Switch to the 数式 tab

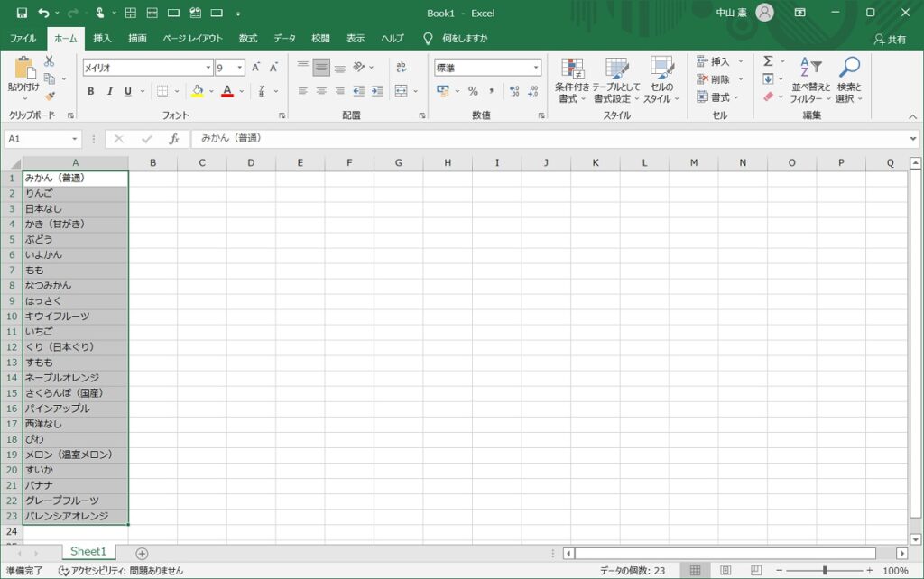248,38
